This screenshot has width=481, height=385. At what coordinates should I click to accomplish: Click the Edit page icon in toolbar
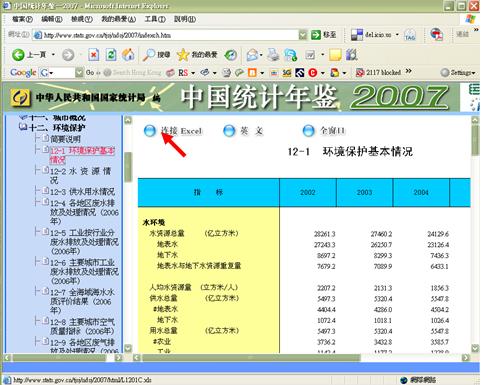click(x=311, y=55)
